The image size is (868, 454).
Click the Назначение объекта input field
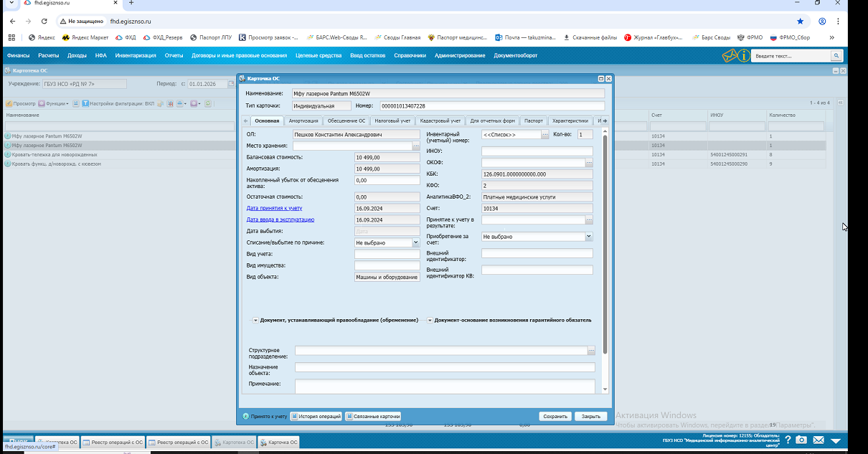click(x=445, y=367)
